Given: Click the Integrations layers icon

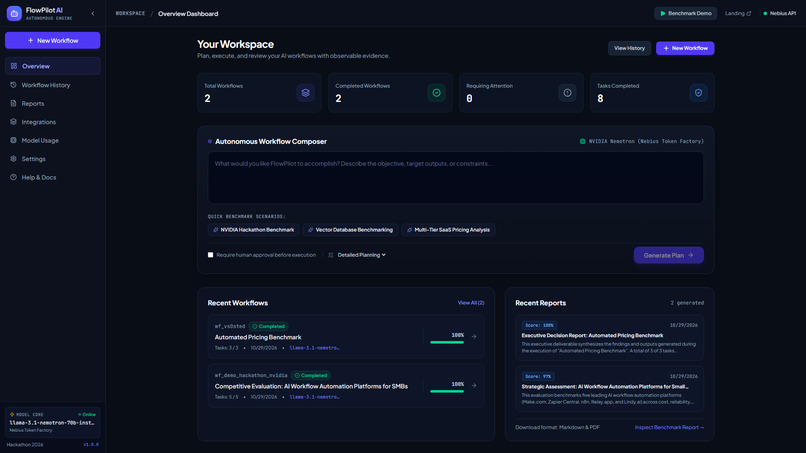Looking at the screenshot, I should [x=13, y=122].
